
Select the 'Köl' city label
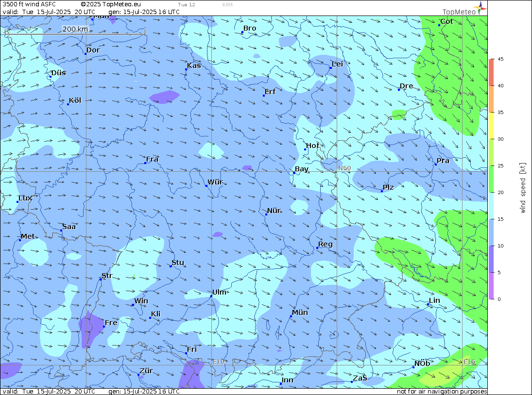click(75, 100)
